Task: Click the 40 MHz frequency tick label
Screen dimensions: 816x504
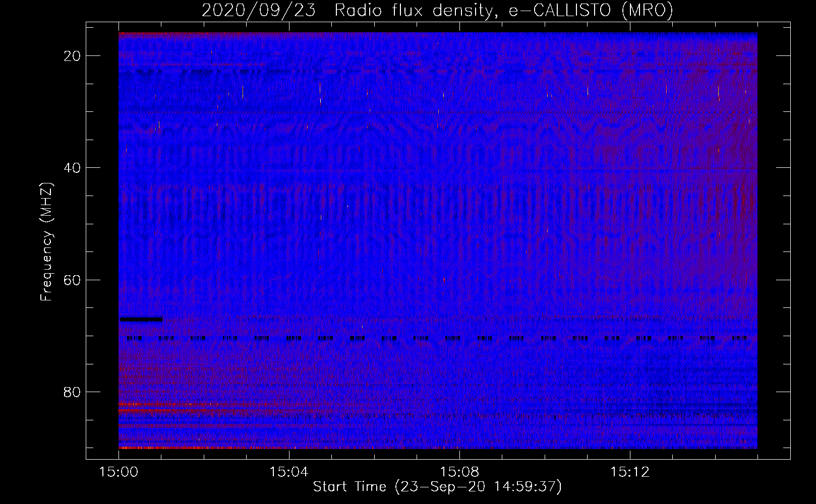Action: (x=72, y=168)
